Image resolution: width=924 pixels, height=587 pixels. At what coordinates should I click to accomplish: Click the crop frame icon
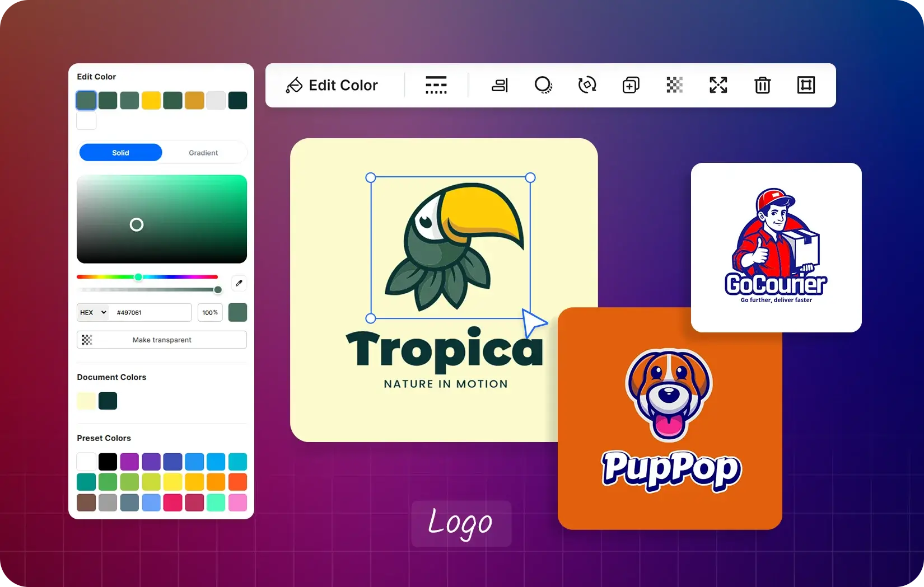pyautogui.click(x=806, y=85)
